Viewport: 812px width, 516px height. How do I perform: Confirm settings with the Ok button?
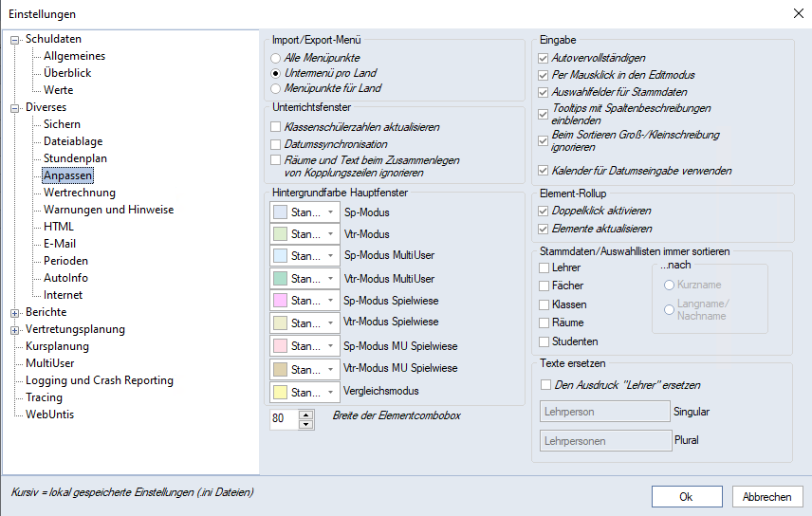click(686, 497)
